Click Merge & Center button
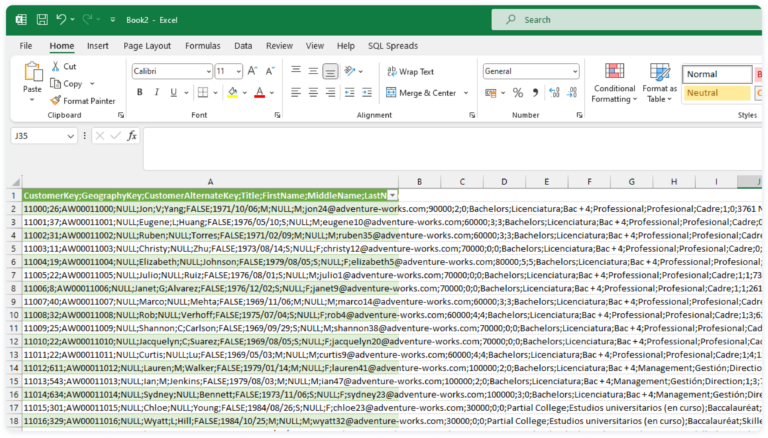 pyautogui.click(x=421, y=93)
